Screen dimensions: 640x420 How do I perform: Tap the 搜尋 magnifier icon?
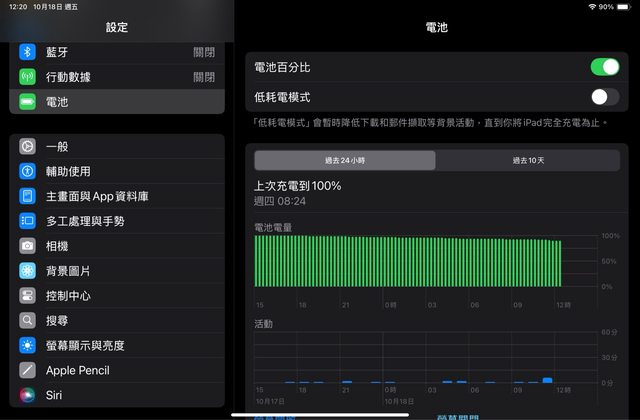28,321
